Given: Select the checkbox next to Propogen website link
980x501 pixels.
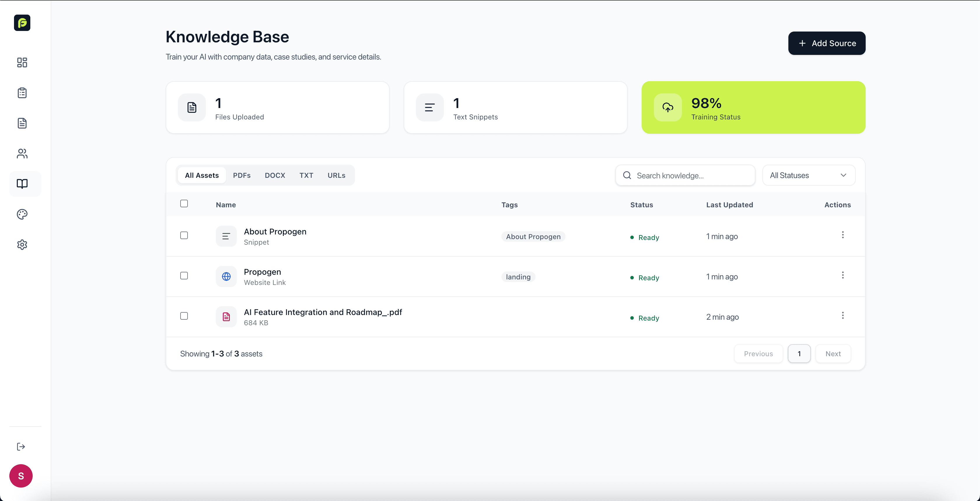Looking at the screenshot, I should click(184, 275).
